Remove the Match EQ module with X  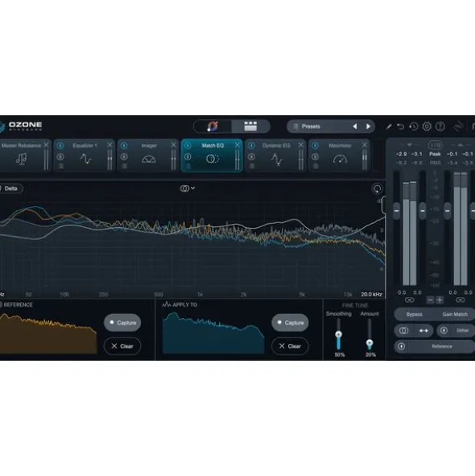(x=237, y=145)
